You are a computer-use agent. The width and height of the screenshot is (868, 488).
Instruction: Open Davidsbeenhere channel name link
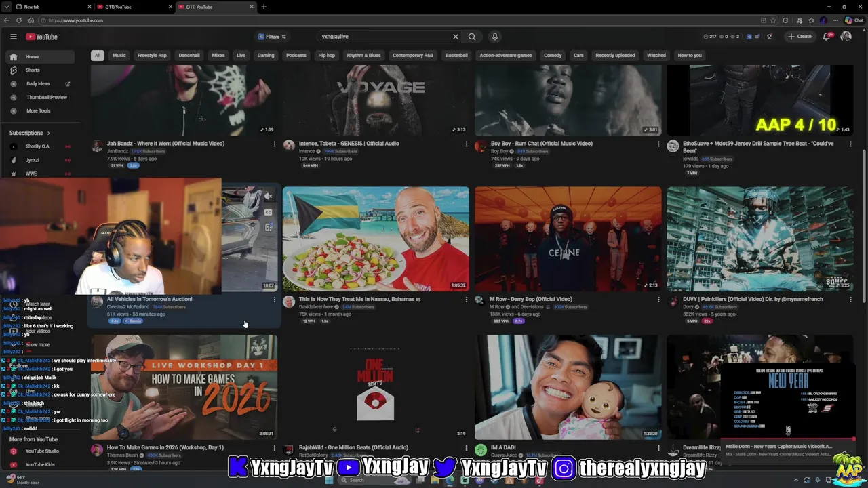316,306
